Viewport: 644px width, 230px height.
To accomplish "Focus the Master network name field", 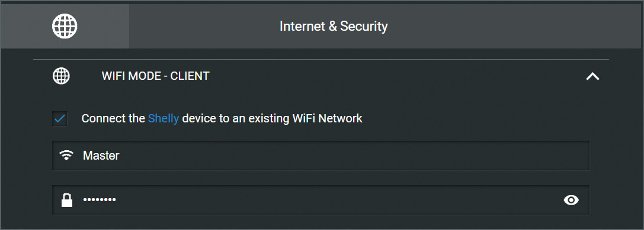I will pyautogui.click(x=321, y=156).
